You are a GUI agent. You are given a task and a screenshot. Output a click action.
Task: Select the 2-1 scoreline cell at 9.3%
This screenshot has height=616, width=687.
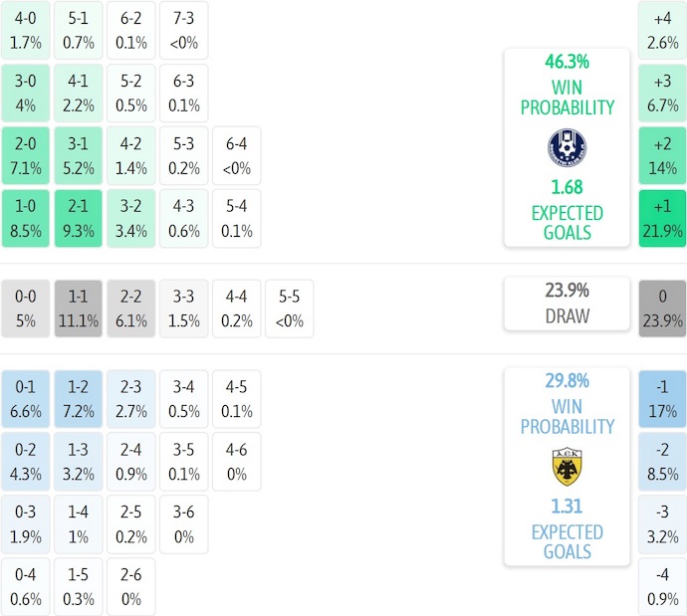pos(80,218)
